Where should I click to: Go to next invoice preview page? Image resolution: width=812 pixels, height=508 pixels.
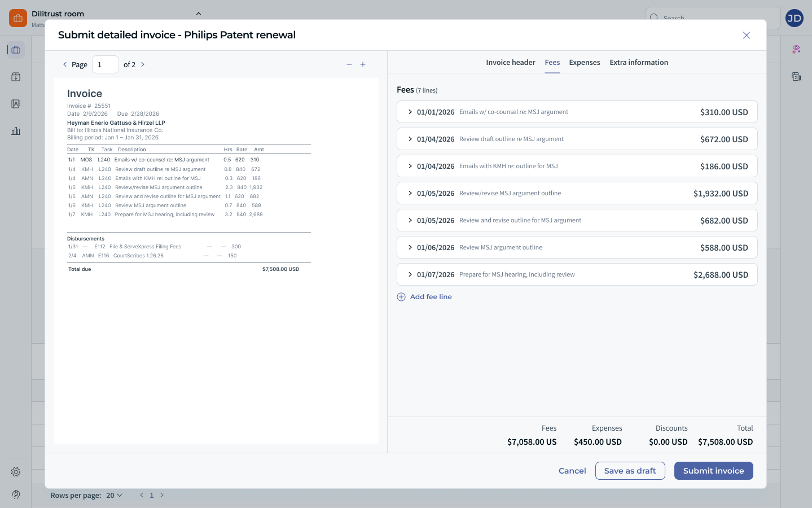143,64
